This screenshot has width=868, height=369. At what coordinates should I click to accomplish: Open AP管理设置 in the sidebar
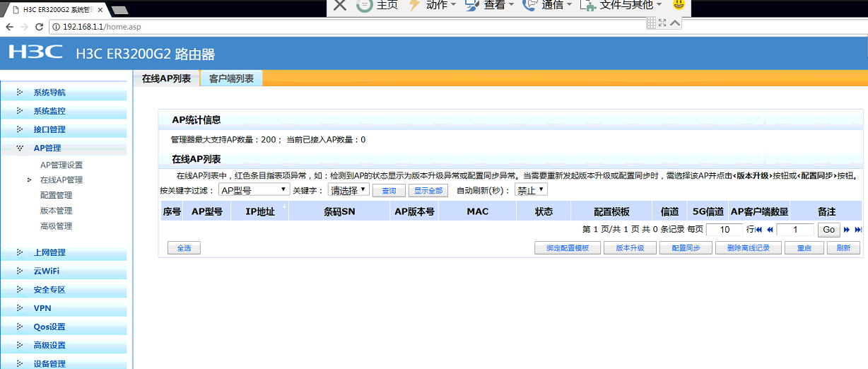point(61,165)
